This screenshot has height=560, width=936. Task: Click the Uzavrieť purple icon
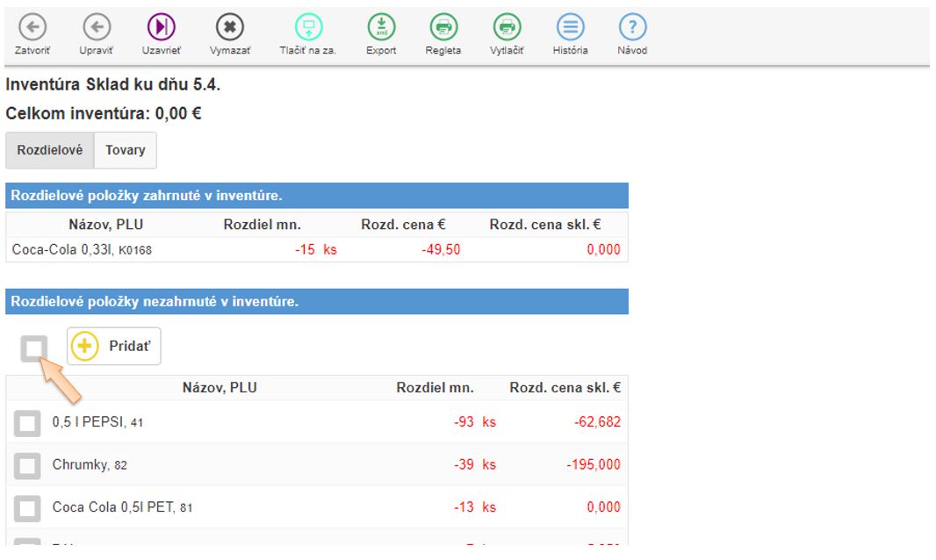(162, 27)
